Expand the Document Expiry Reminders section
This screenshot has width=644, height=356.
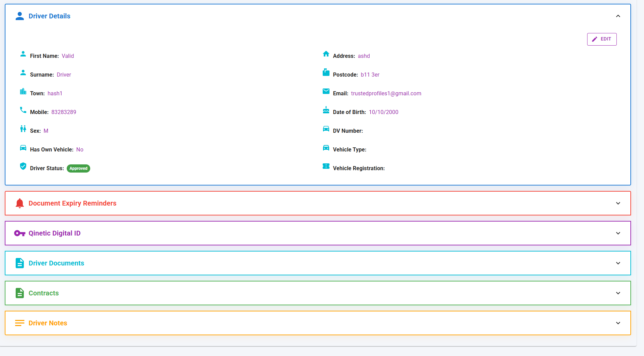click(x=618, y=203)
